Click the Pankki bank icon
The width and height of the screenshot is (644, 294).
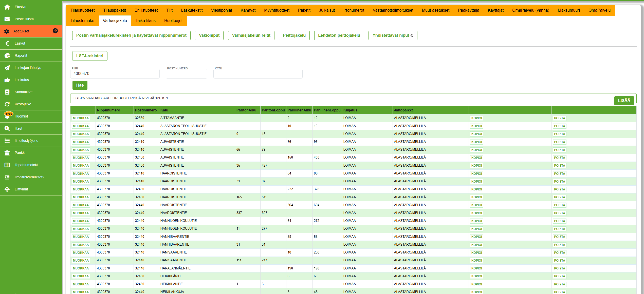point(7,153)
